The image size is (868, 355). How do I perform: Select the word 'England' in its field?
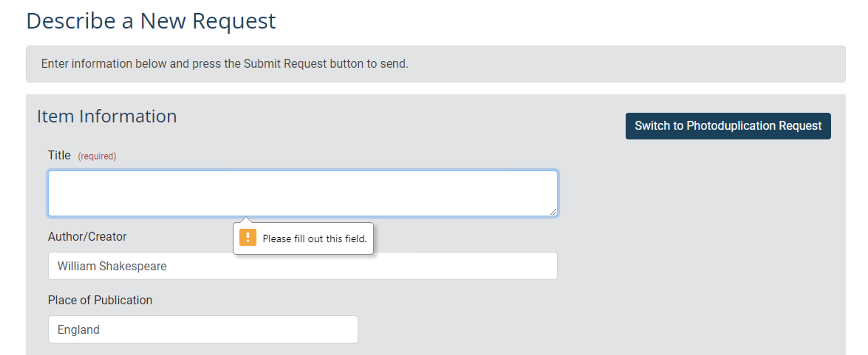pos(78,329)
